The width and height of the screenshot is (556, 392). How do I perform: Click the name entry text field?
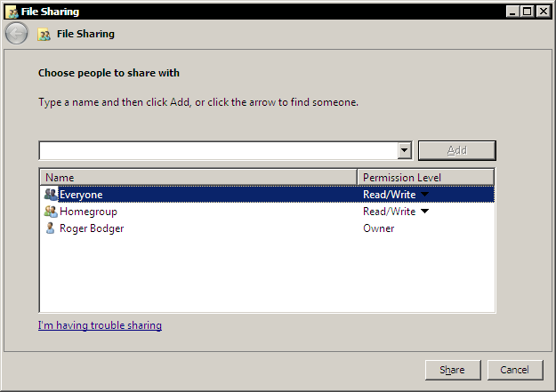tap(217, 150)
